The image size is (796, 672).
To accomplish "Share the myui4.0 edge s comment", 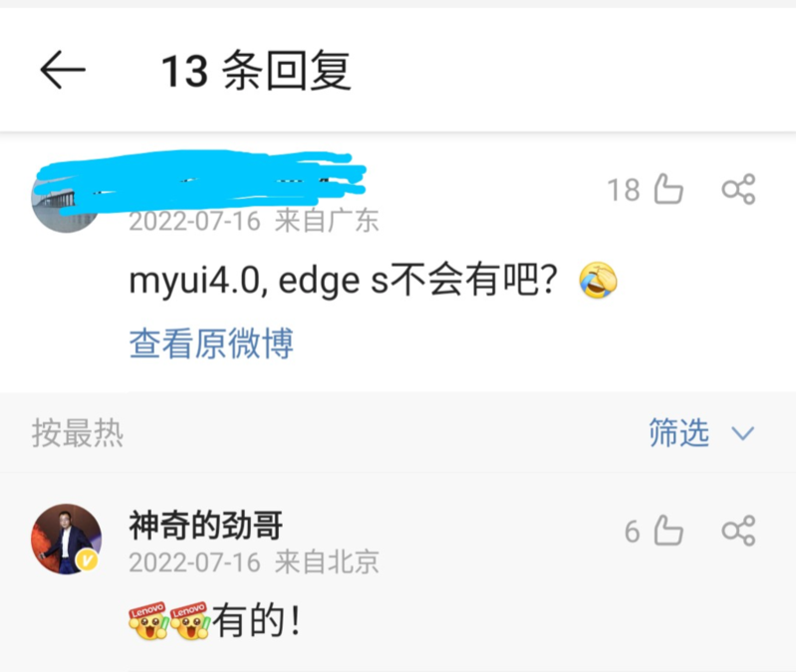I will [738, 189].
